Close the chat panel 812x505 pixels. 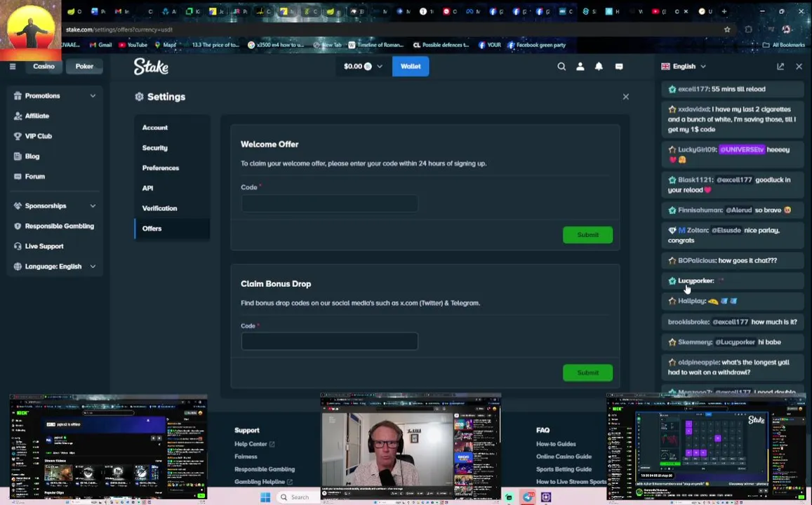coord(799,66)
